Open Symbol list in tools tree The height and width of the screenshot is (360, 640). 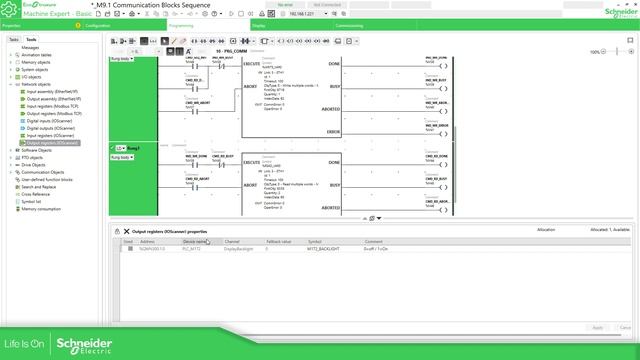click(31, 202)
